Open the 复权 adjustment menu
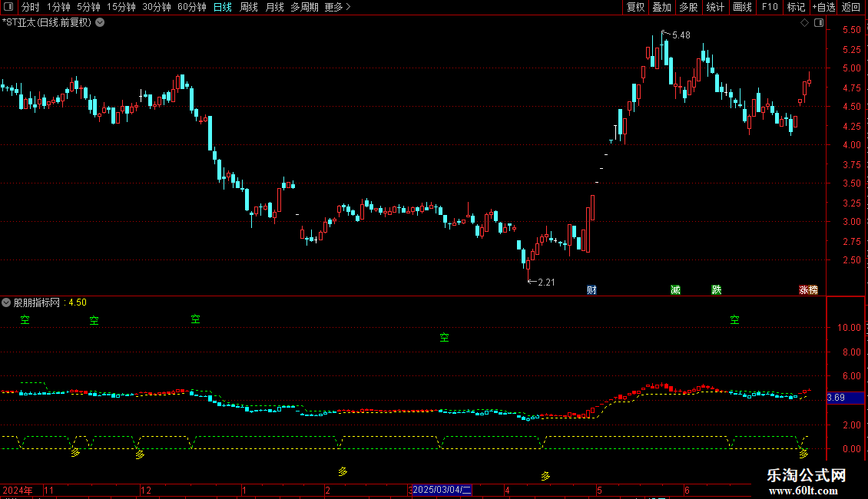Viewport: 868px width, 499px height. [635, 7]
